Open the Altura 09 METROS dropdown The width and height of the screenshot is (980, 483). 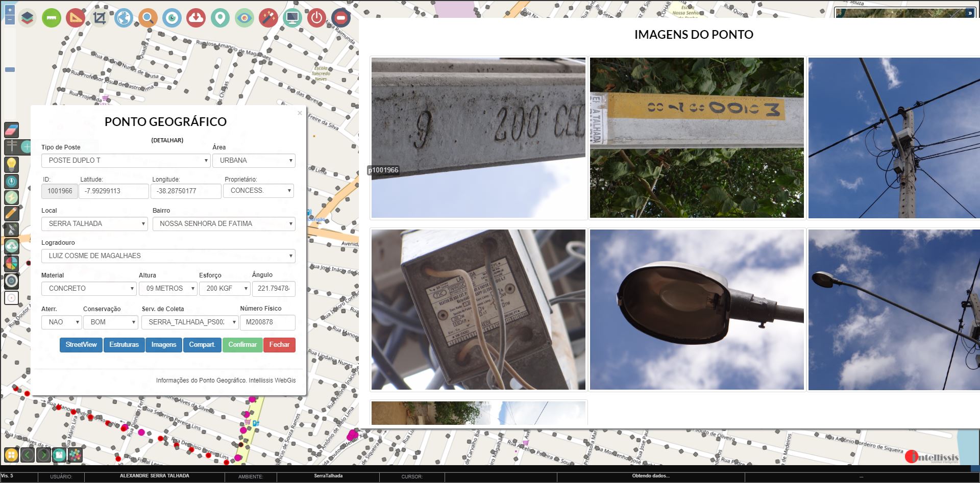click(x=168, y=289)
